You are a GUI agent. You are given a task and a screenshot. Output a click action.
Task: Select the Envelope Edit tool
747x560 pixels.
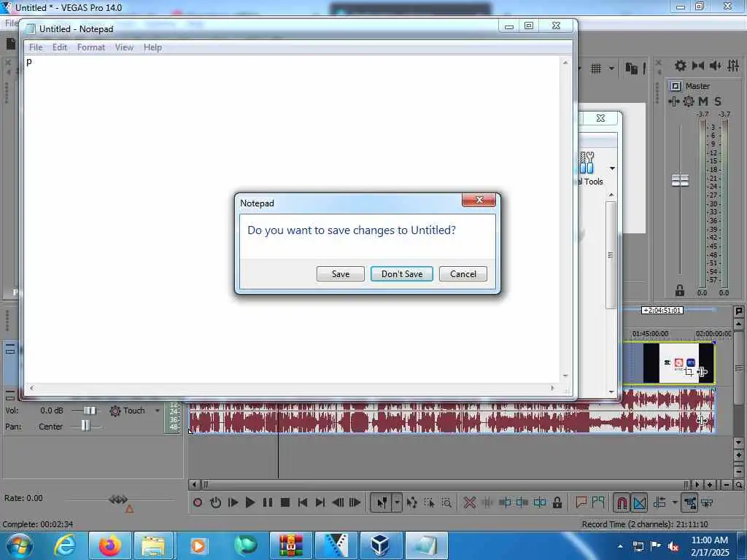[412, 502]
